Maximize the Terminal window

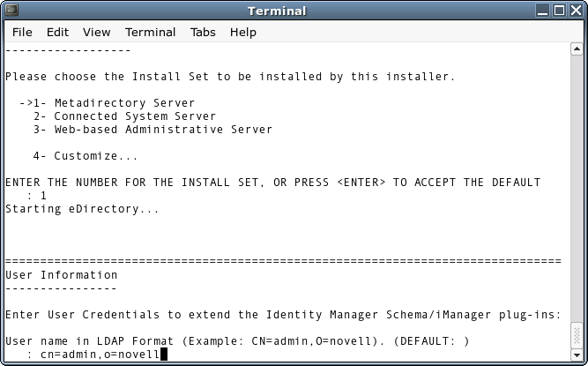pyautogui.click(x=558, y=11)
